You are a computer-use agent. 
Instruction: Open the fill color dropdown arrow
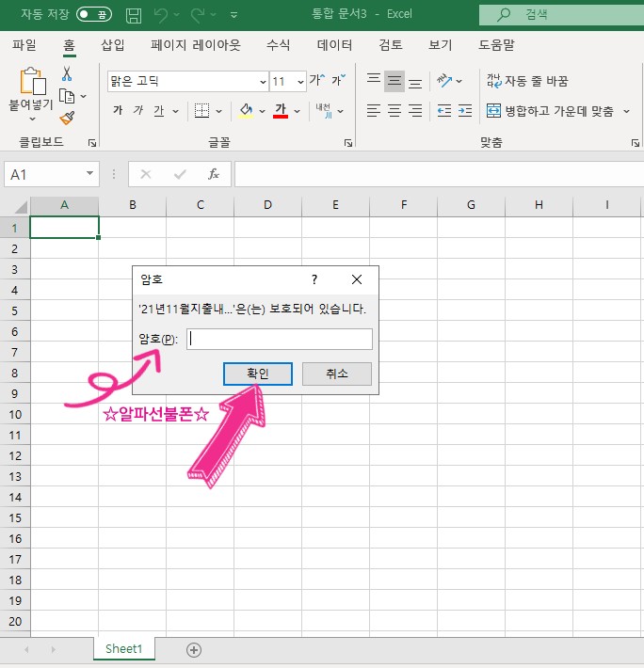pyautogui.click(x=262, y=111)
